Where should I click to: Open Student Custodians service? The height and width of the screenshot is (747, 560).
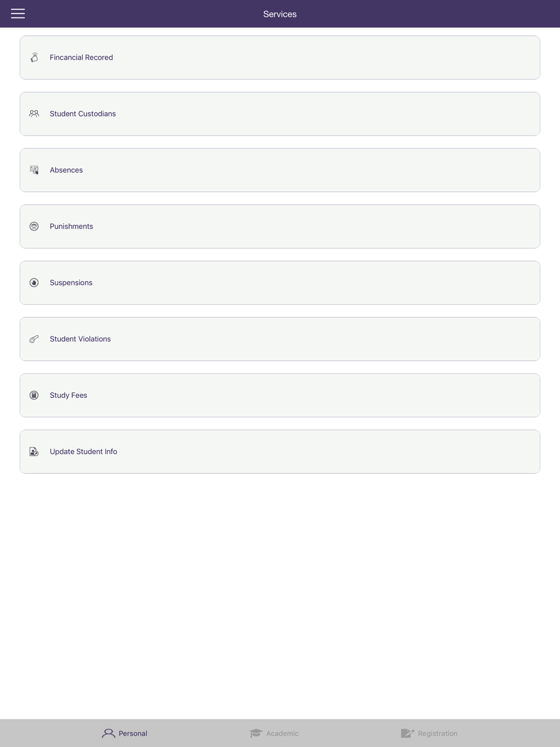280,114
